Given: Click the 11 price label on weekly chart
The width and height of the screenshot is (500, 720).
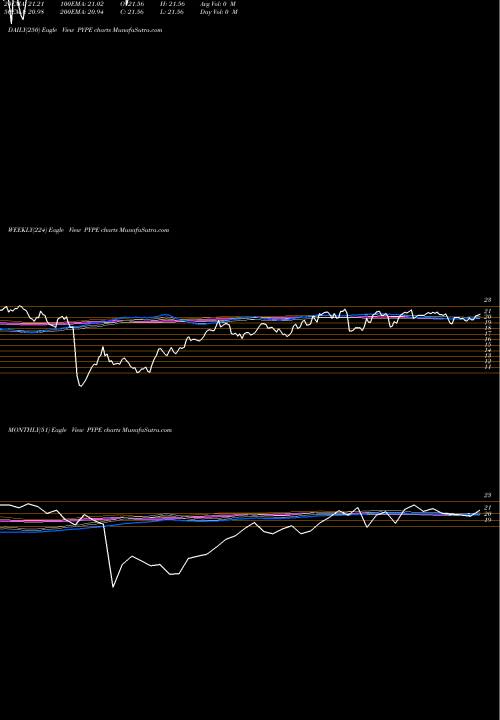Looking at the screenshot, I should pos(488,367).
